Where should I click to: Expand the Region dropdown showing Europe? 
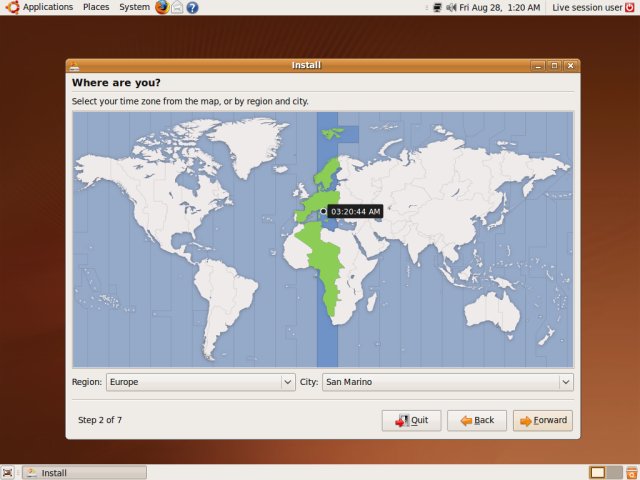[x=200, y=382]
